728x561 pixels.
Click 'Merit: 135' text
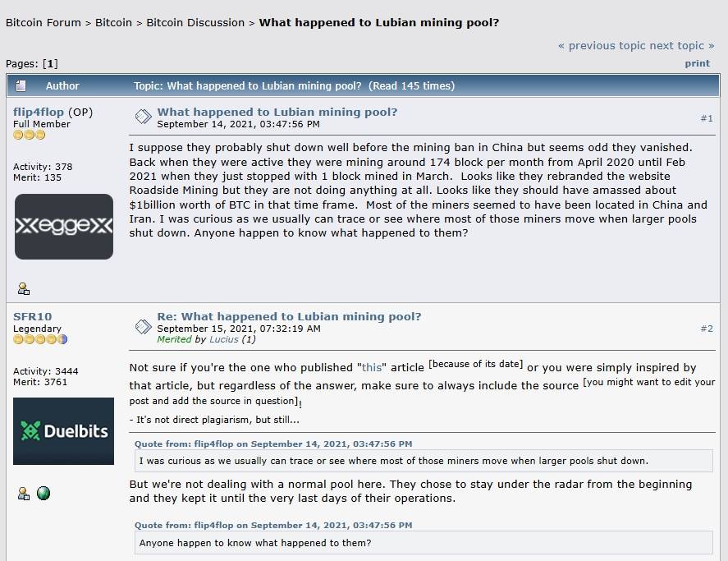pos(37,177)
